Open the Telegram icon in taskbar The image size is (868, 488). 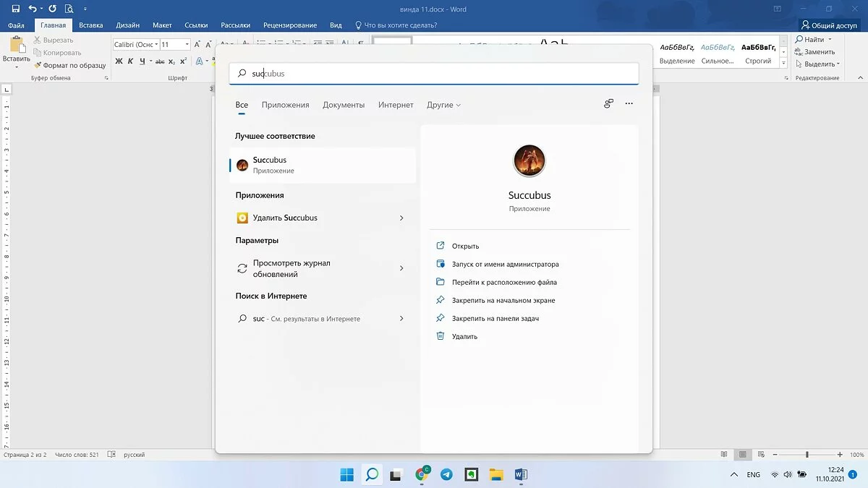tap(446, 475)
